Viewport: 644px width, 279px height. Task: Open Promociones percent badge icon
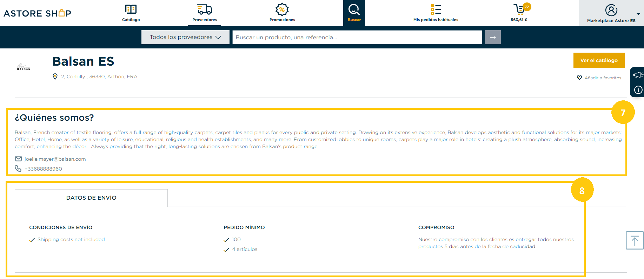pos(282,9)
